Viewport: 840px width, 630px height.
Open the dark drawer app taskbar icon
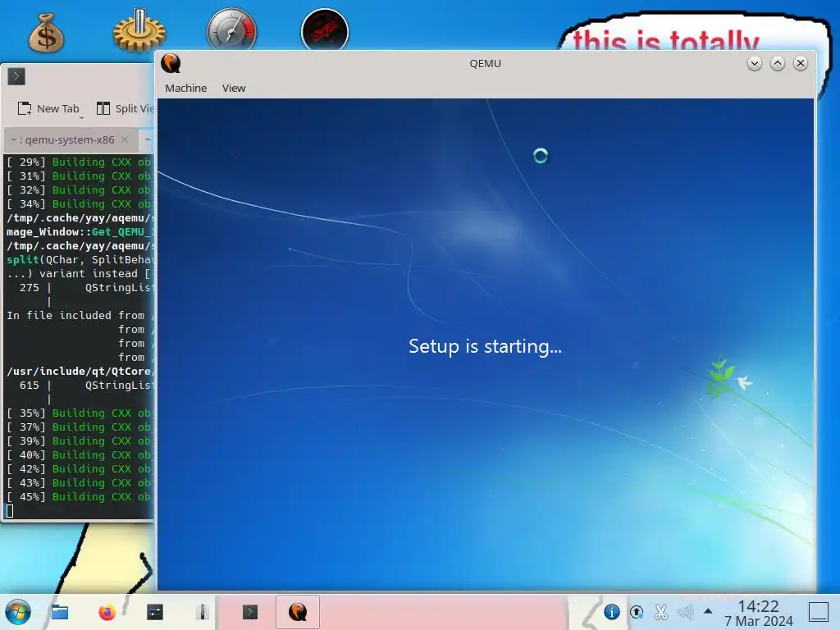[x=155, y=612]
